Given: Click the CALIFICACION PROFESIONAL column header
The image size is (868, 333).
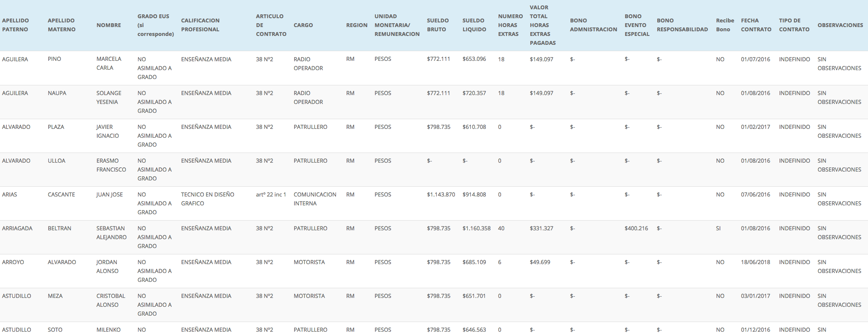Looking at the screenshot, I should click(200, 25).
